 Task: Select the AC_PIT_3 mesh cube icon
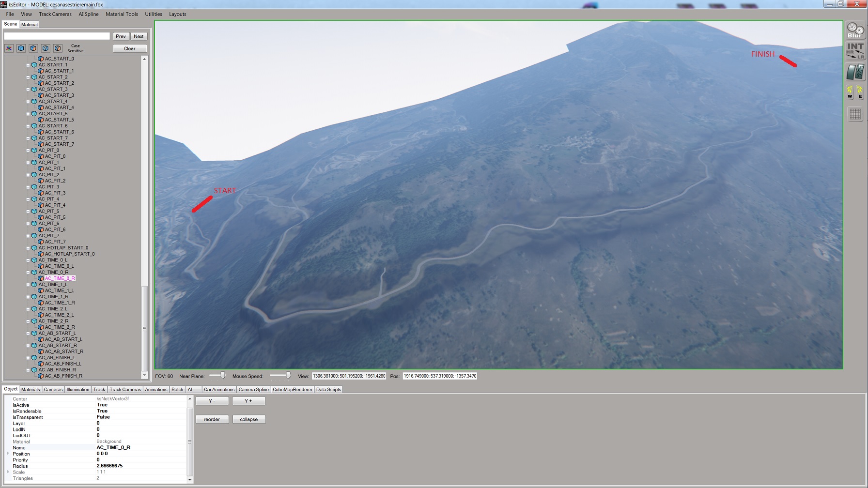tap(41, 193)
